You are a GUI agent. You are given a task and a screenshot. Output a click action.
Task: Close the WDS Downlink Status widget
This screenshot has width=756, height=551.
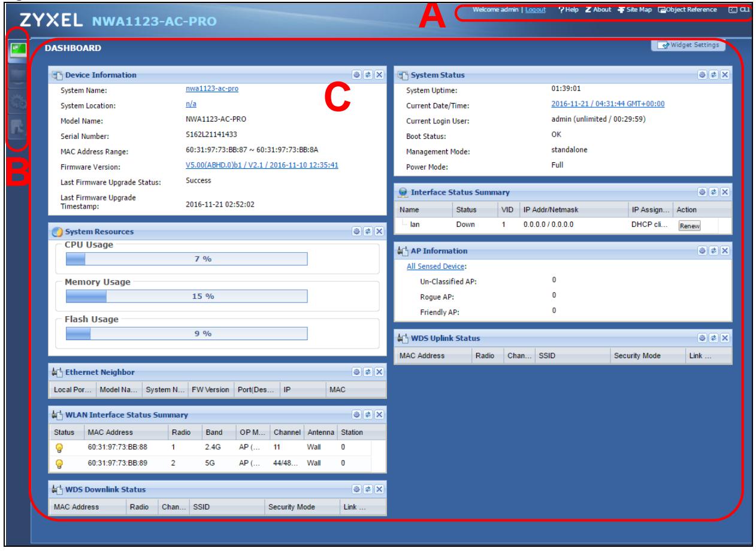click(x=378, y=490)
